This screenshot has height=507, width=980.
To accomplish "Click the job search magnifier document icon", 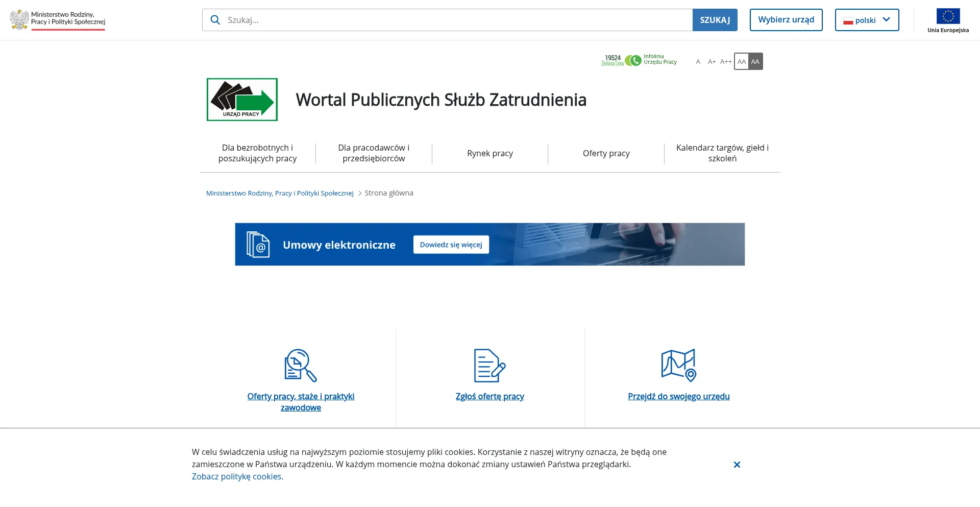I will 301,365.
